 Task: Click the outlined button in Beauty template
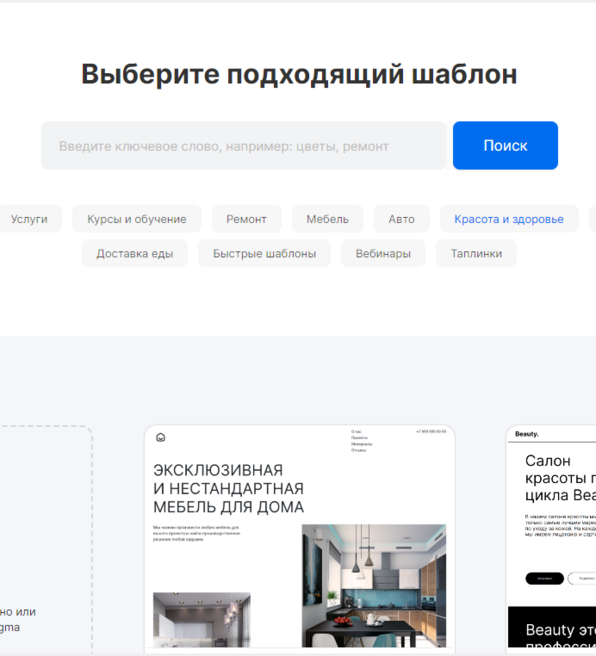point(582,578)
